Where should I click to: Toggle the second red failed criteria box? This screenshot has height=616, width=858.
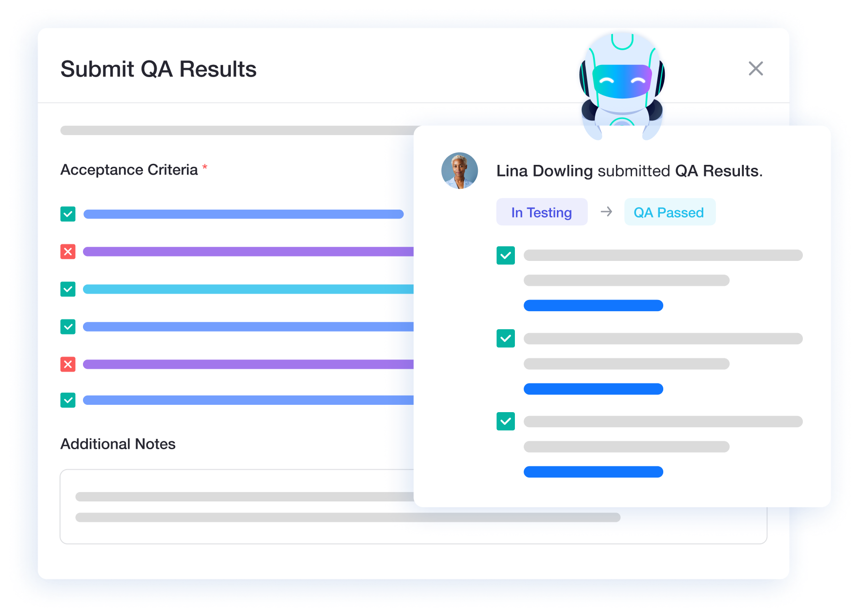coord(68,364)
